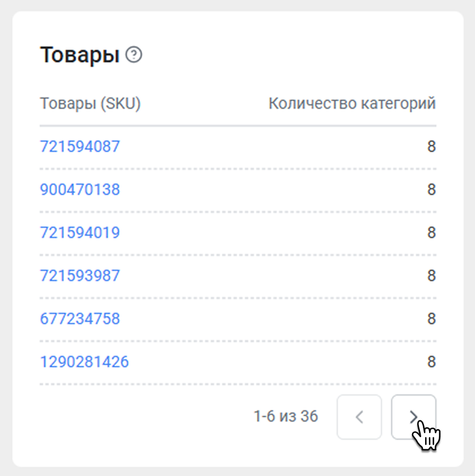Click the pagination label 1-6 из 36
This screenshot has height=476, width=475.
click(286, 417)
